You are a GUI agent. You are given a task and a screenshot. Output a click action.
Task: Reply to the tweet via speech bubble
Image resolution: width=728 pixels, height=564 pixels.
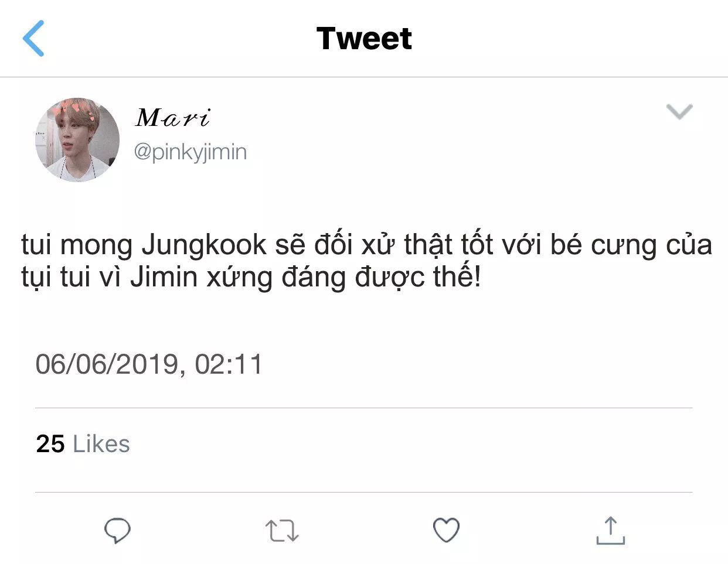(x=117, y=531)
